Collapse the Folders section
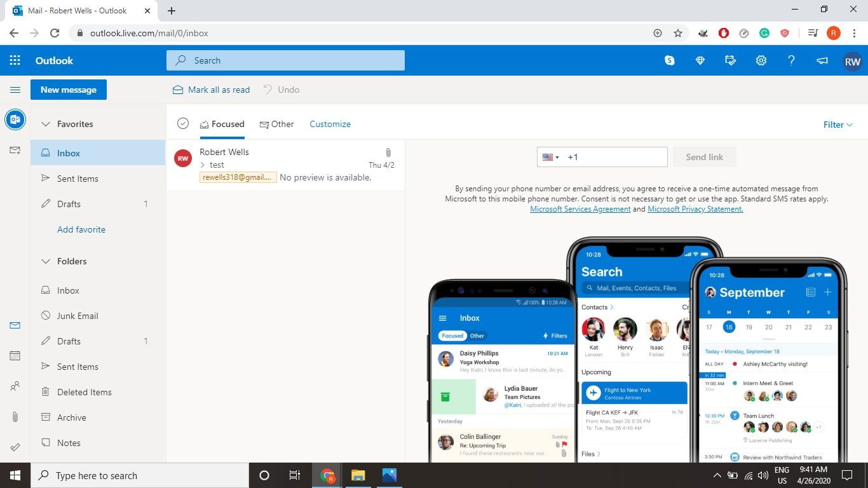The width and height of the screenshot is (868, 488). pos(46,261)
